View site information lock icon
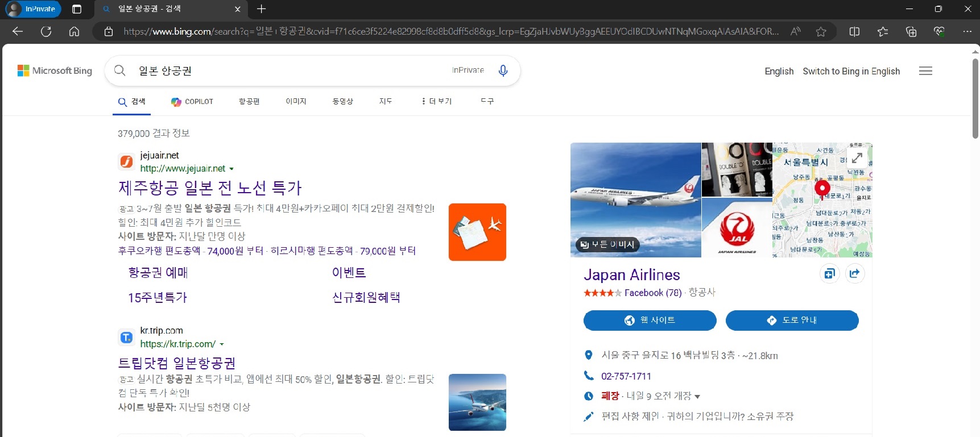 (109, 32)
